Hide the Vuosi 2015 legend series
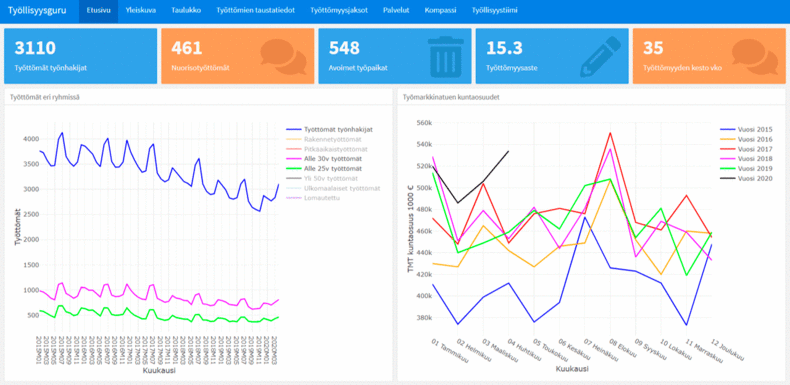Image resolution: width=790 pixels, height=385 pixels. coord(746,130)
